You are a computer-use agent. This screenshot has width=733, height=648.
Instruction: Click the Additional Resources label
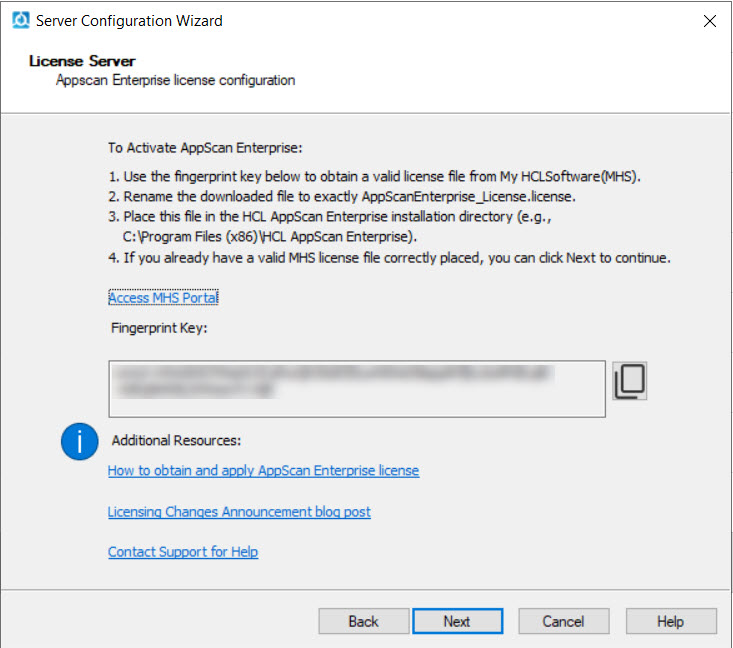point(177,440)
